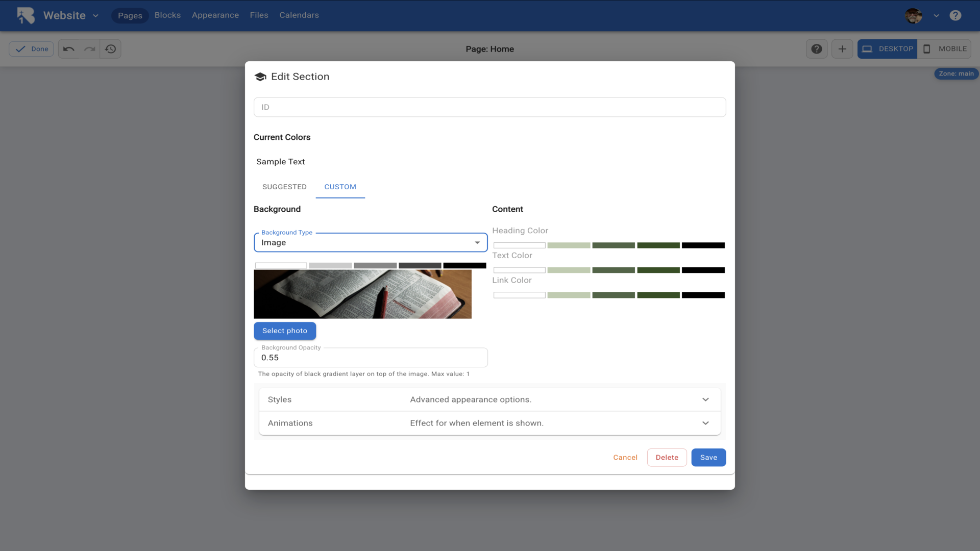Open the page history clock icon
Image resolution: width=980 pixels, height=551 pixels.
[111, 49]
